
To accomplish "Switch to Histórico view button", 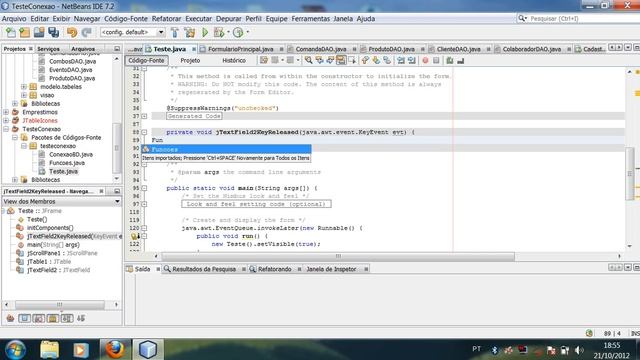I will pyautogui.click(x=234, y=60).
